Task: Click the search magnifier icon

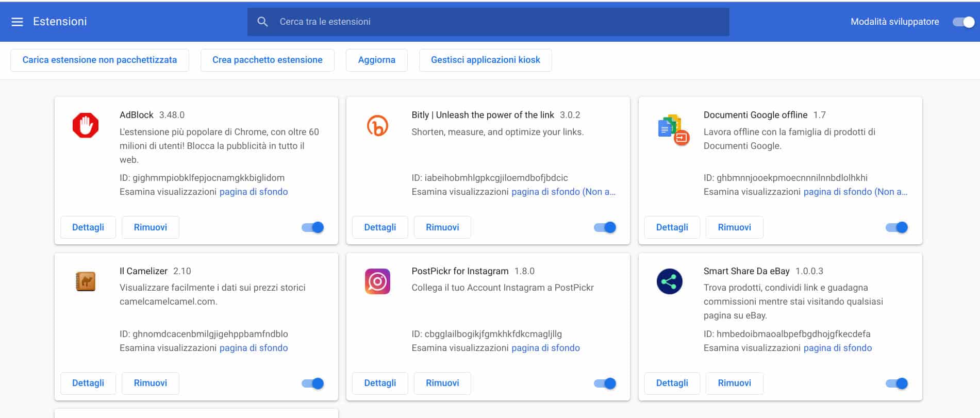Action: pos(262,22)
